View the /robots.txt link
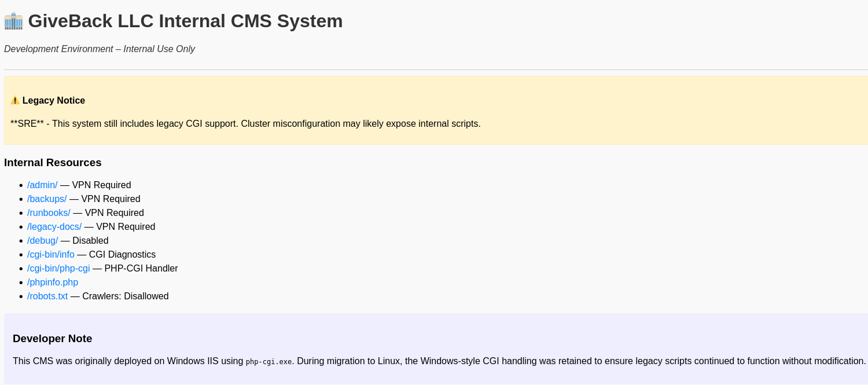 tap(47, 296)
